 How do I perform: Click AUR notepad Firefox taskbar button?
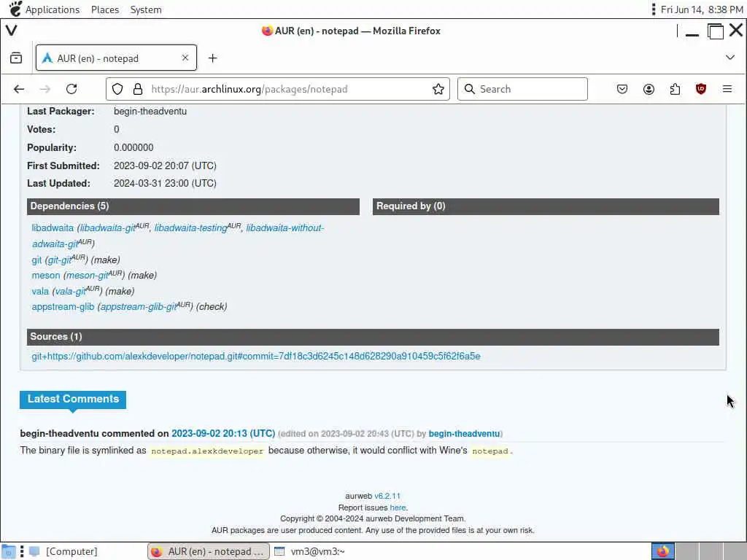point(208,551)
